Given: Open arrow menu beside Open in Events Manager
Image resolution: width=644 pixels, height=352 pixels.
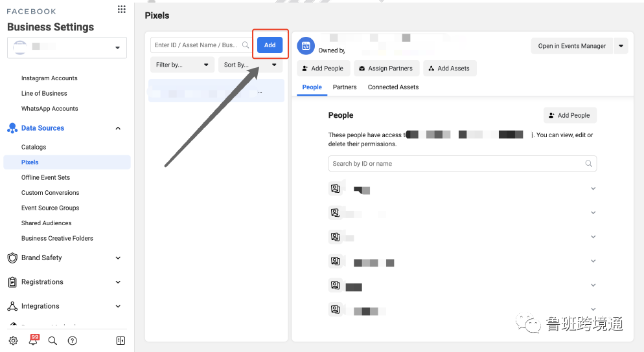Looking at the screenshot, I should click(621, 46).
